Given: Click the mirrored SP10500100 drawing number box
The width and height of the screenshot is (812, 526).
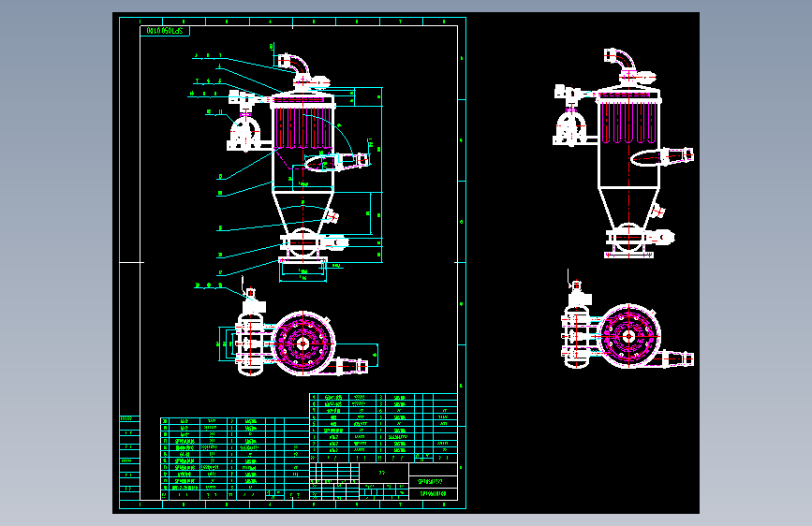Looking at the screenshot, I should (165, 31).
